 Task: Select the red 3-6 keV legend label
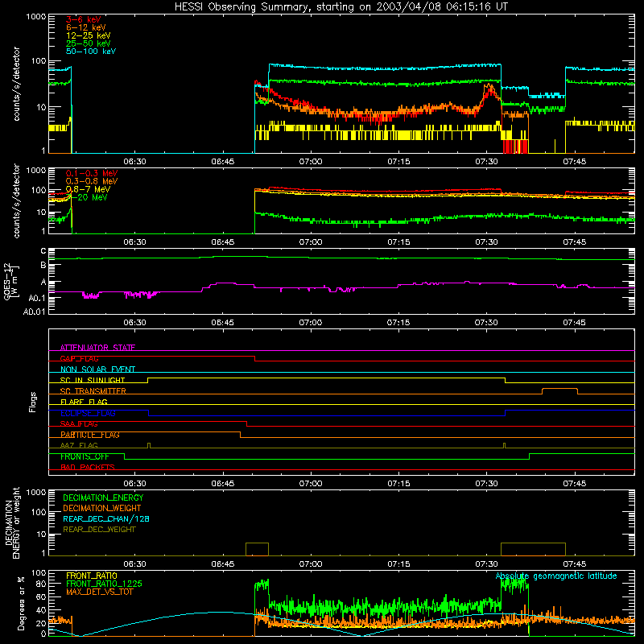point(84,19)
